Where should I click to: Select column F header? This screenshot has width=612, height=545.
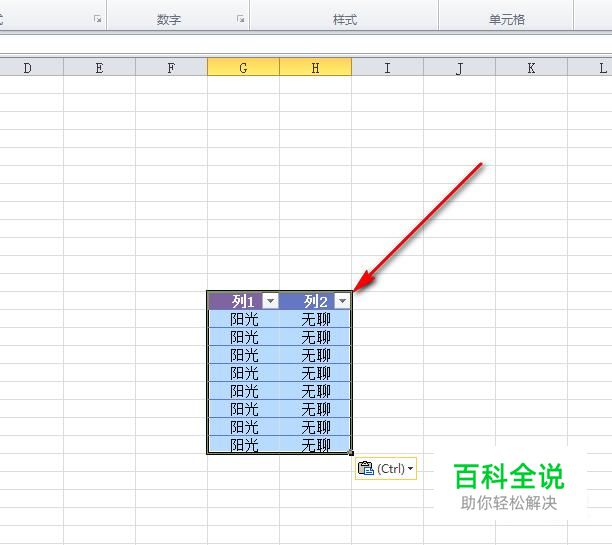[x=171, y=67]
